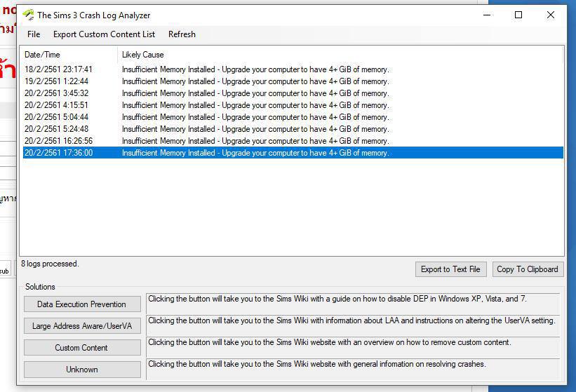Open the Large Address Aware/UserVA solution

(82, 325)
